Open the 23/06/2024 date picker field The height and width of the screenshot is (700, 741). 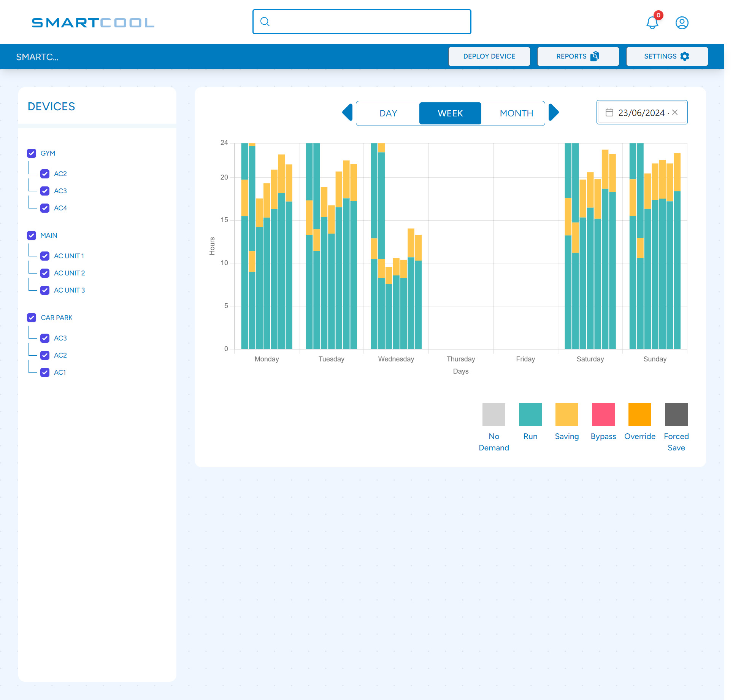[x=642, y=113]
